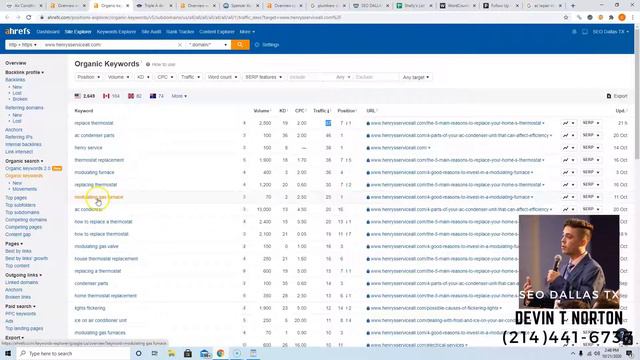Image resolution: width=640 pixels, height=360 pixels.
Task: Open chart graph for replace thermostat row
Action: click(569, 123)
